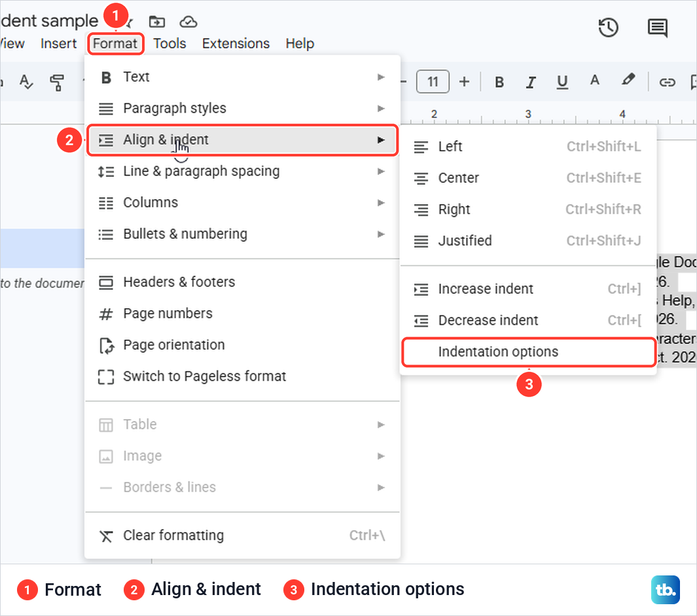Toggle underline formatting in toolbar
Viewport: 697px width, 616px height.
click(x=562, y=82)
